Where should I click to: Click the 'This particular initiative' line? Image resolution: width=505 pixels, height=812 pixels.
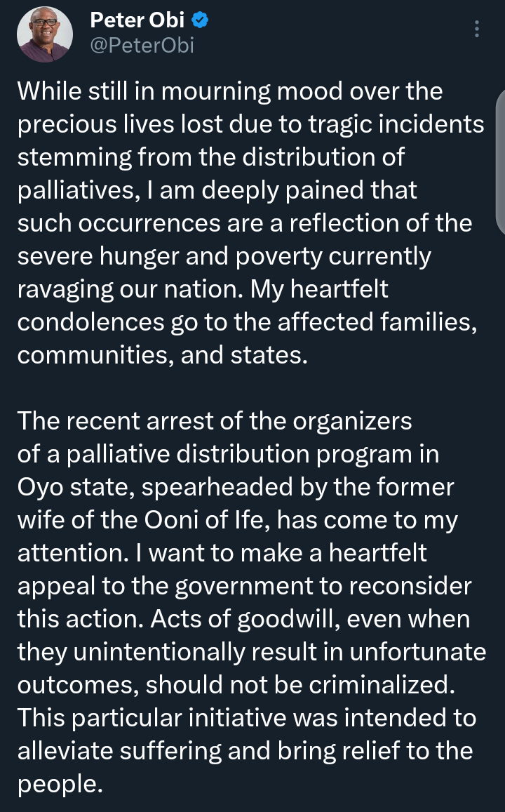click(x=247, y=719)
